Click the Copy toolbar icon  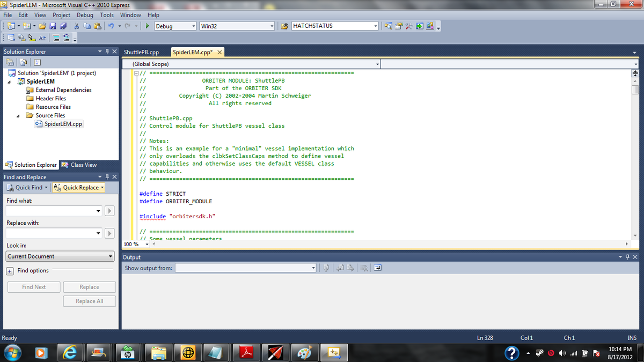click(x=87, y=26)
